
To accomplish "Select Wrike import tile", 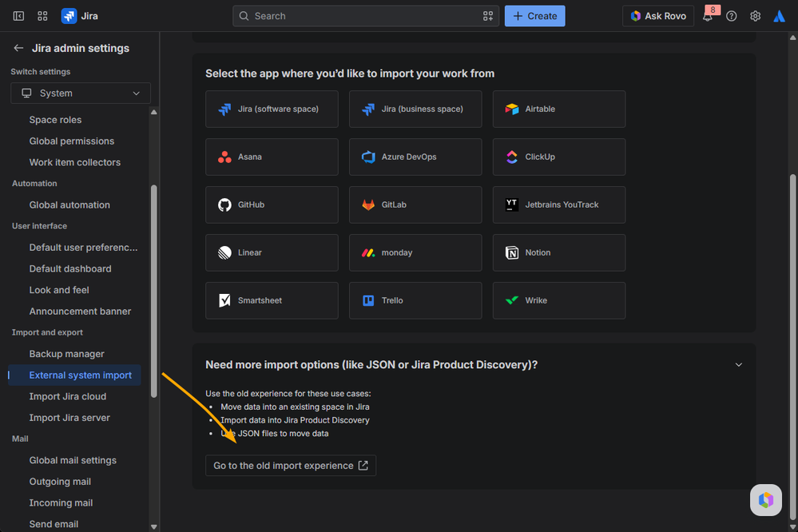I will click(559, 300).
